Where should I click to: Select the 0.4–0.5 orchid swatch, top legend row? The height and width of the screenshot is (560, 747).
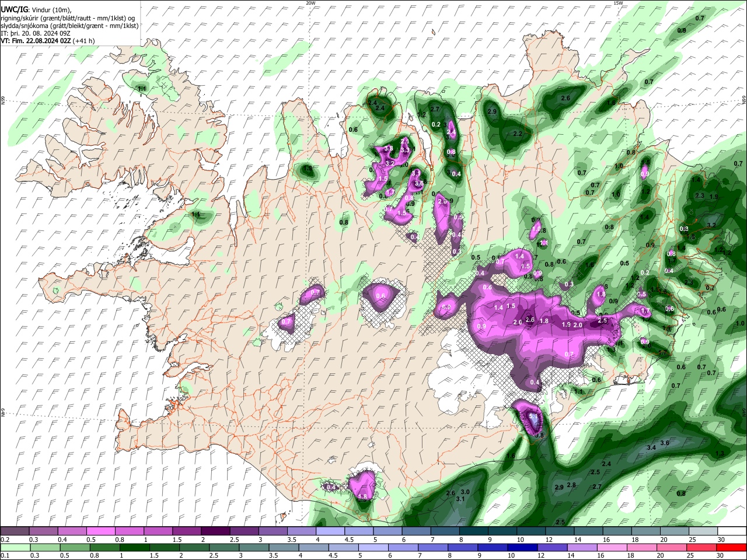click(72, 531)
